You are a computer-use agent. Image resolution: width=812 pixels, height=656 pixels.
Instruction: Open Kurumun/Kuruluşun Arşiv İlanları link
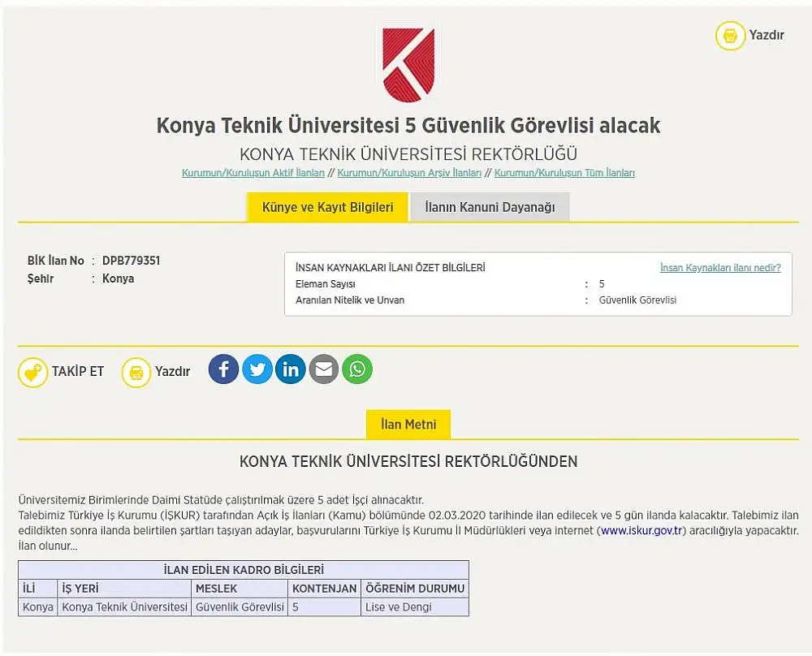409,173
